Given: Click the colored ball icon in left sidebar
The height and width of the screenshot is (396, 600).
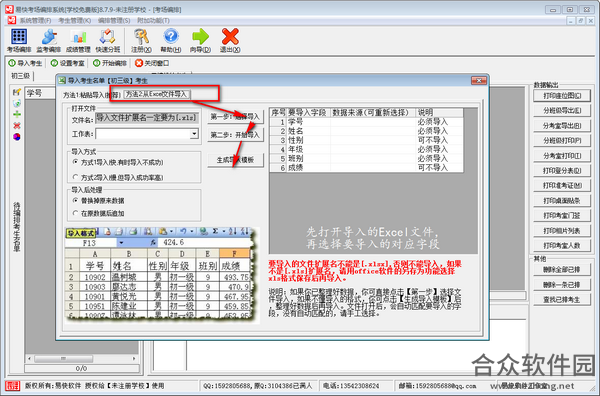Looking at the screenshot, I should [16, 137].
